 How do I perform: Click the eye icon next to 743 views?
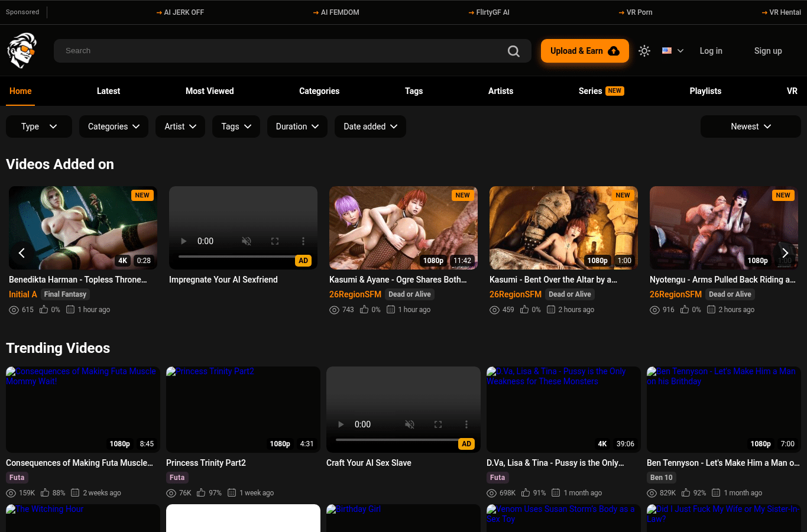[x=334, y=310]
